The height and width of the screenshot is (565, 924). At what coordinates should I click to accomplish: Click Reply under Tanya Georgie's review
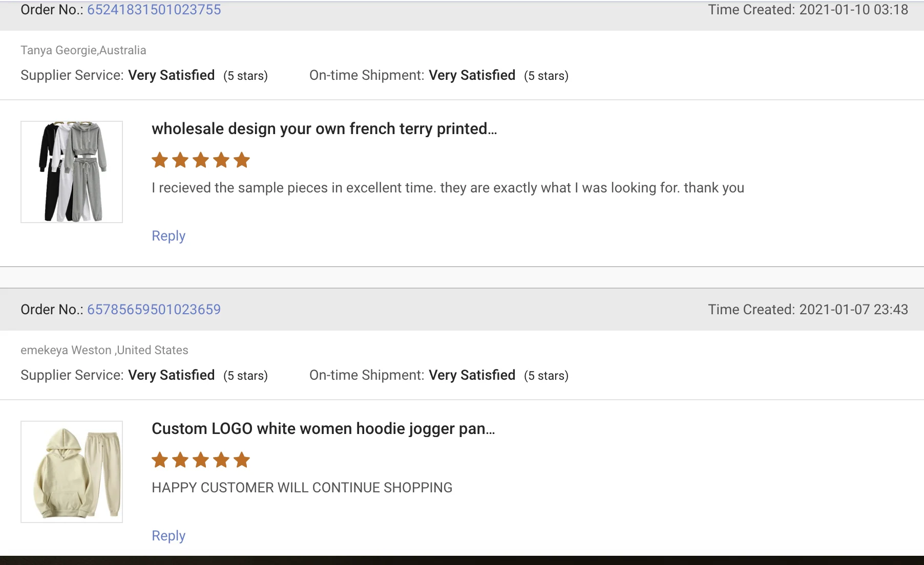coord(168,236)
